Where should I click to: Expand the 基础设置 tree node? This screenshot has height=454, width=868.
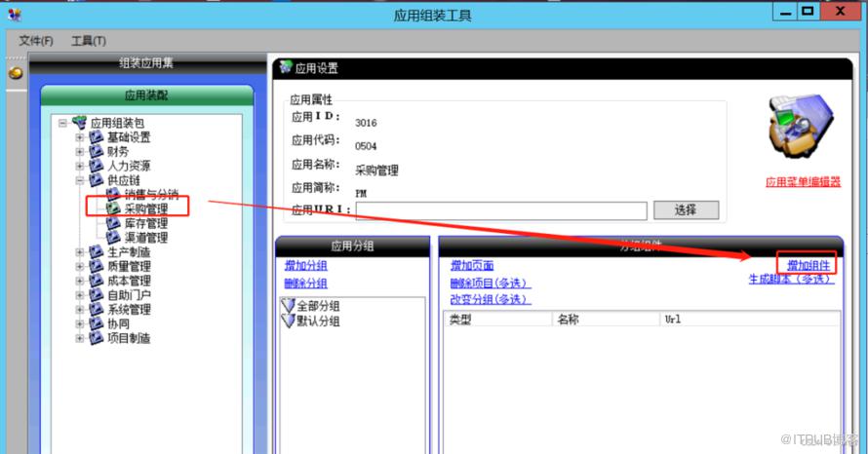coord(80,137)
